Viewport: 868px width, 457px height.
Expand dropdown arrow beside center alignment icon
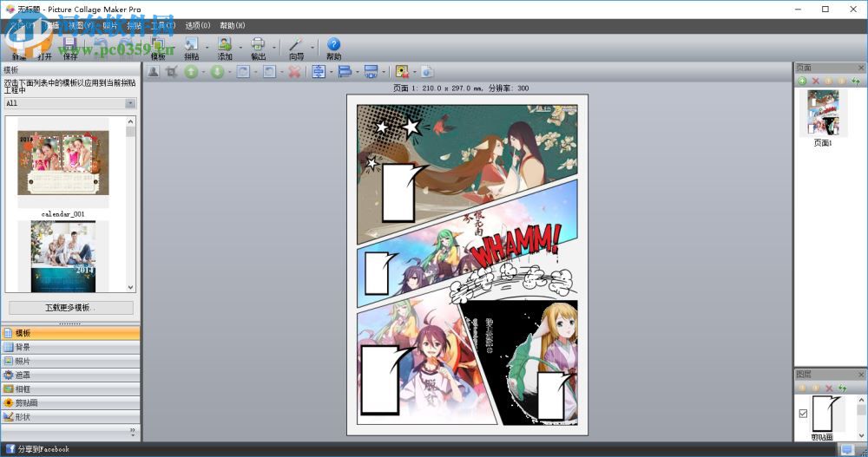click(331, 72)
